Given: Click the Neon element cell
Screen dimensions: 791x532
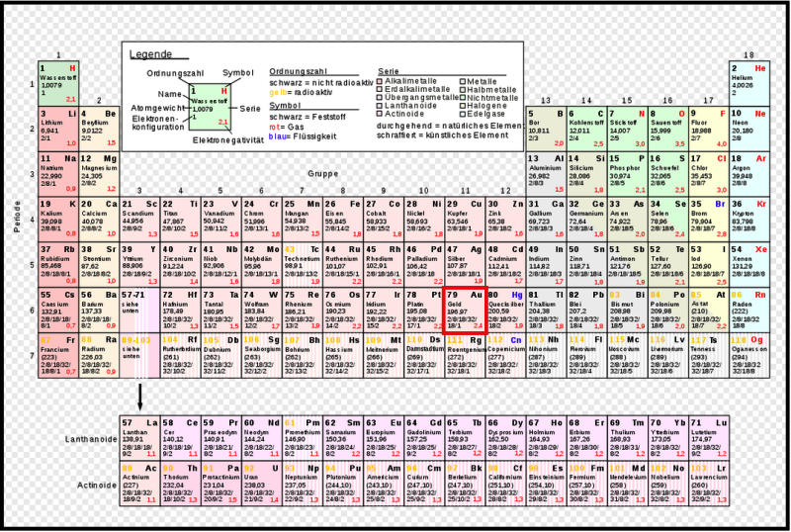Looking at the screenshot, I should [749, 129].
